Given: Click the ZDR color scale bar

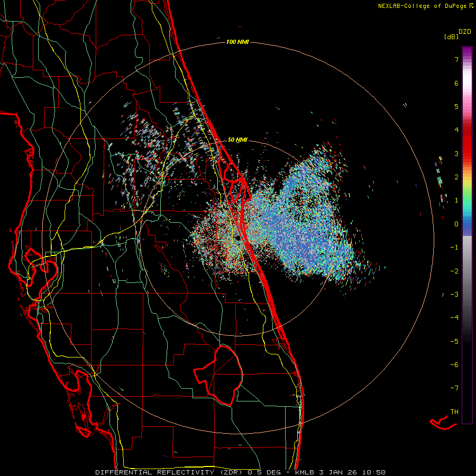Looking at the screenshot, I should [467, 235].
